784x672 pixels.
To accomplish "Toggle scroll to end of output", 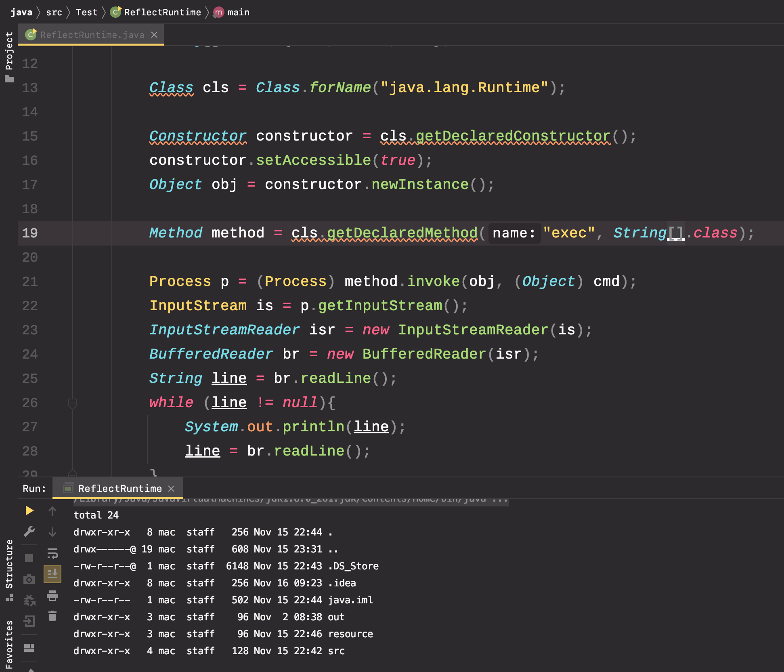I will click(x=52, y=574).
